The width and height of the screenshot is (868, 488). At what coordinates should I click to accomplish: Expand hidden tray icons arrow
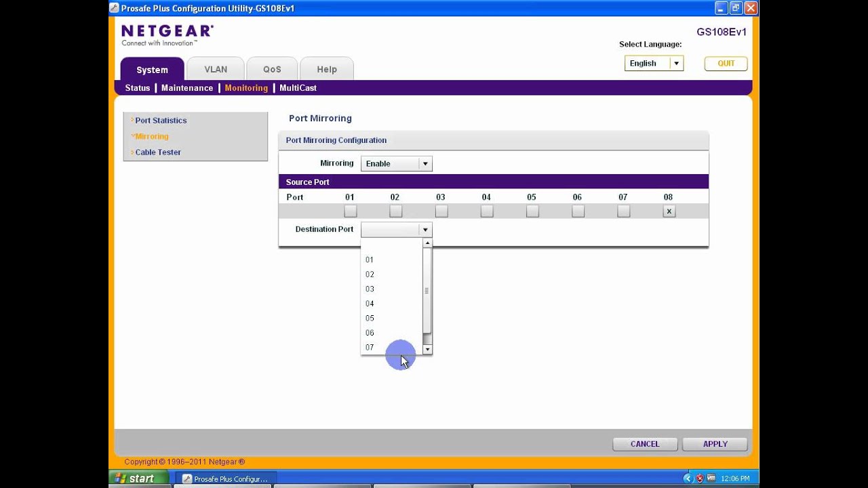coord(688,479)
